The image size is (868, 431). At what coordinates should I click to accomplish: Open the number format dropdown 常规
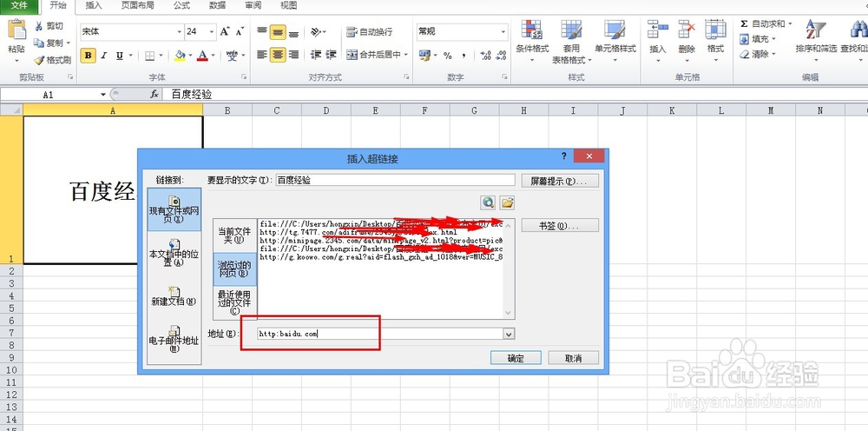tap(503, 32)
